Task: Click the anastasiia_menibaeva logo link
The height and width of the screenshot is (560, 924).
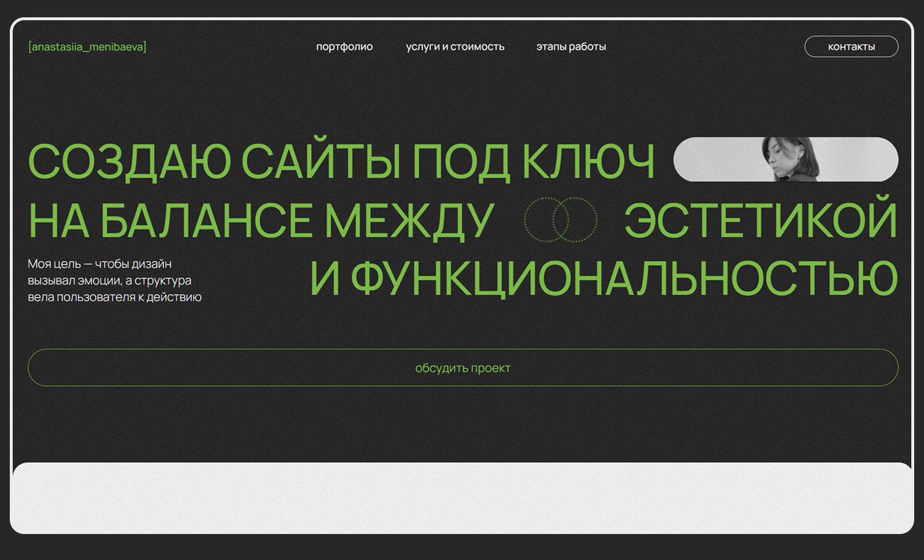Action: 87,47
